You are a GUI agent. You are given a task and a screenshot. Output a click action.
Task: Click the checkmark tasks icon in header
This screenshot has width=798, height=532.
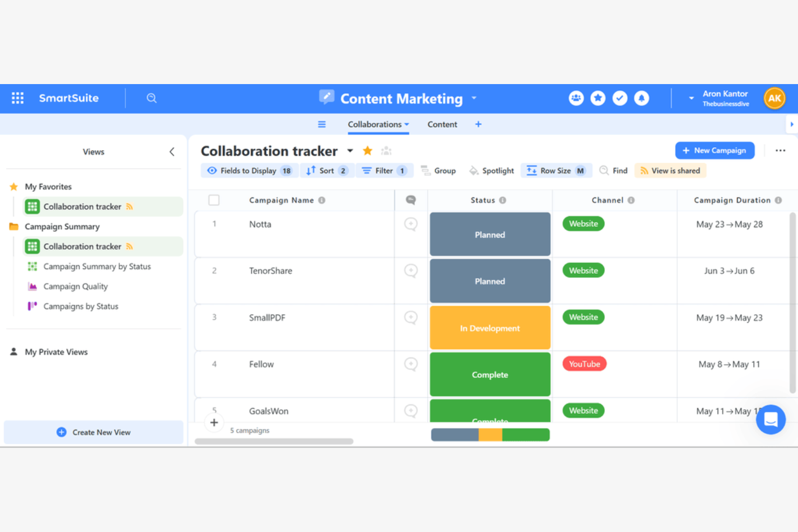tap(620, 98)
